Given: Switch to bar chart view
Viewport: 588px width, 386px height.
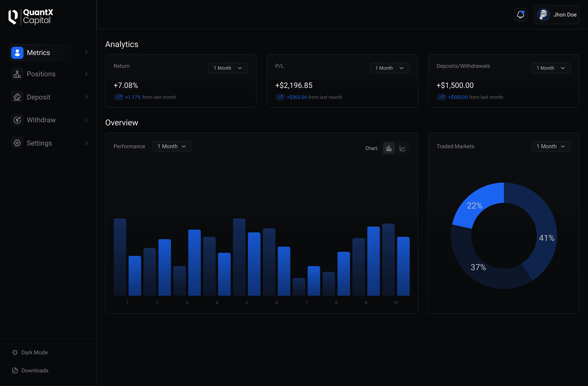Looking at the screenshot, I should (389, 148).
